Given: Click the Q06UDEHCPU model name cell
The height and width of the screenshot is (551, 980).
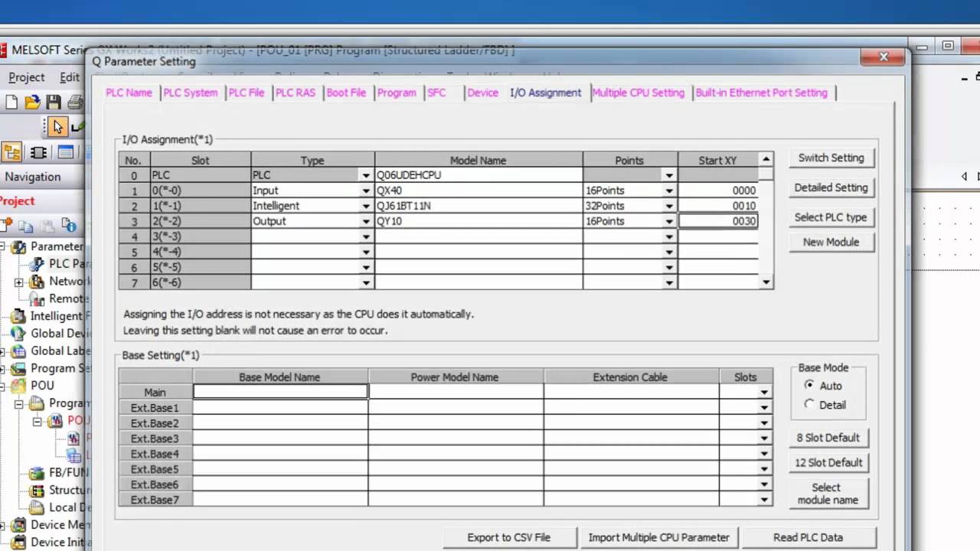Looking at the screenshot, I should [479, 175].
